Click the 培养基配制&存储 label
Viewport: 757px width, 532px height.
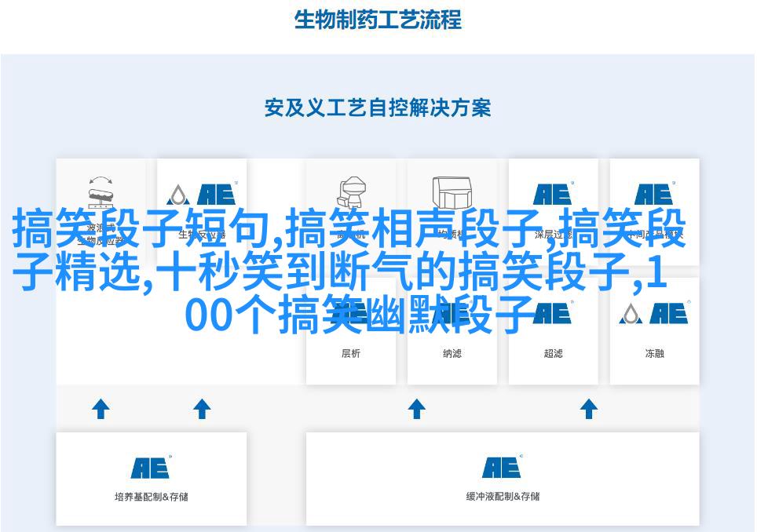(x=151, y=497)
